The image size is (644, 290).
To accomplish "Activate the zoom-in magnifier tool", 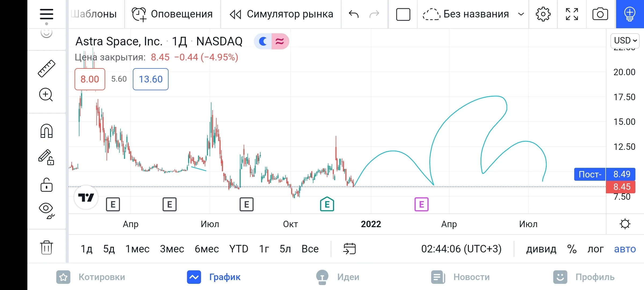I will 46,95.
